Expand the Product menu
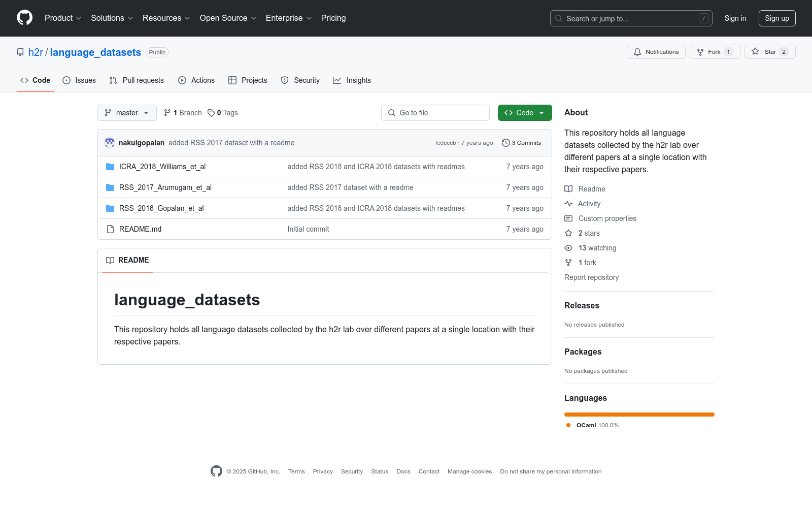The height and width of the screenshot is (508, 812). pos(63,18)
